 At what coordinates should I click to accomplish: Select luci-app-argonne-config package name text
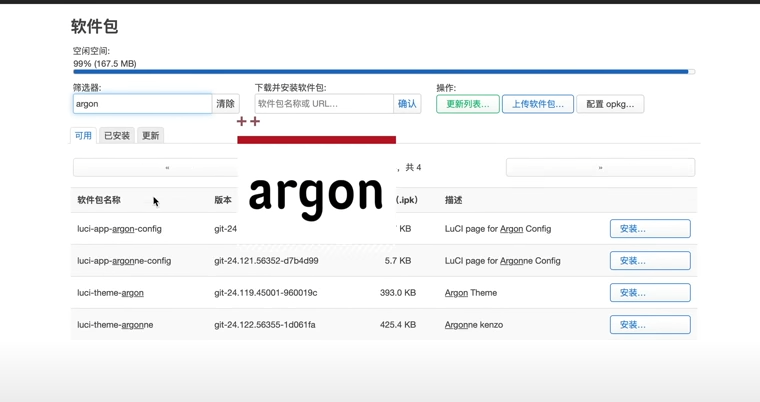(x=124, y=261)
